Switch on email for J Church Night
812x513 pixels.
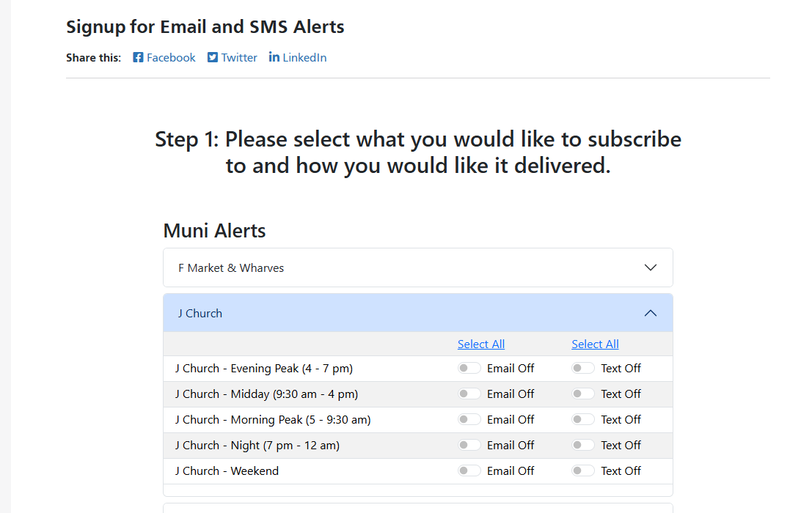point(469,445)
